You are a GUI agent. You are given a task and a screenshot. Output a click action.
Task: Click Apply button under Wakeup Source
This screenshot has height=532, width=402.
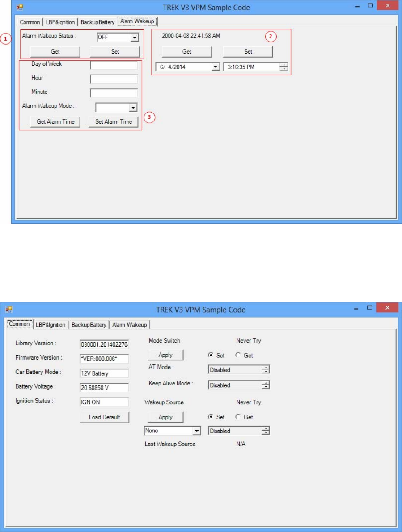165,417
